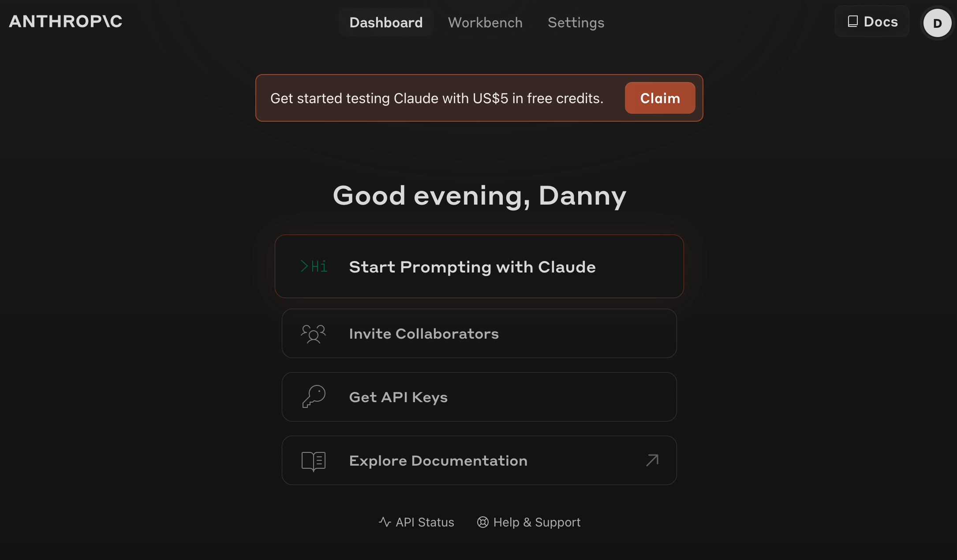Click the Invite Collaborators option

[x=478, y=332]
